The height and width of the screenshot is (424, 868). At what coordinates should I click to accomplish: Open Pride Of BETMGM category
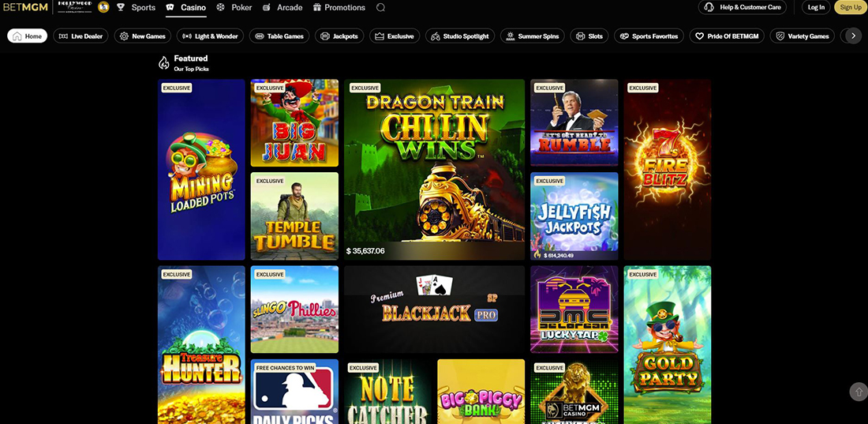click(727, 36)
